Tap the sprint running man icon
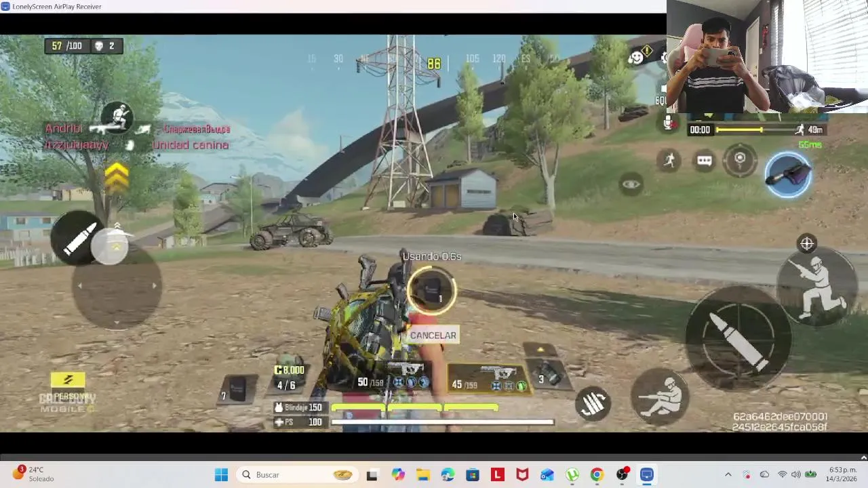Viewport: 868px width, 488px height. [670, 160]
